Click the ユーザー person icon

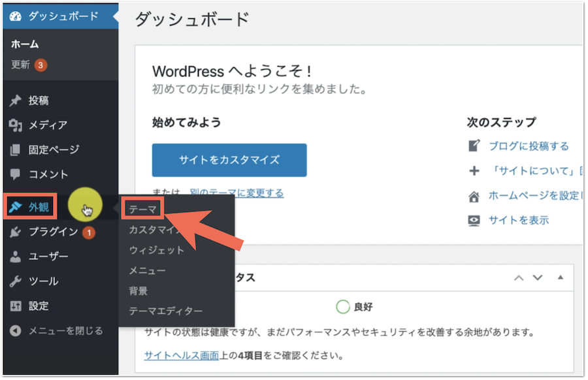click(16, 257)
